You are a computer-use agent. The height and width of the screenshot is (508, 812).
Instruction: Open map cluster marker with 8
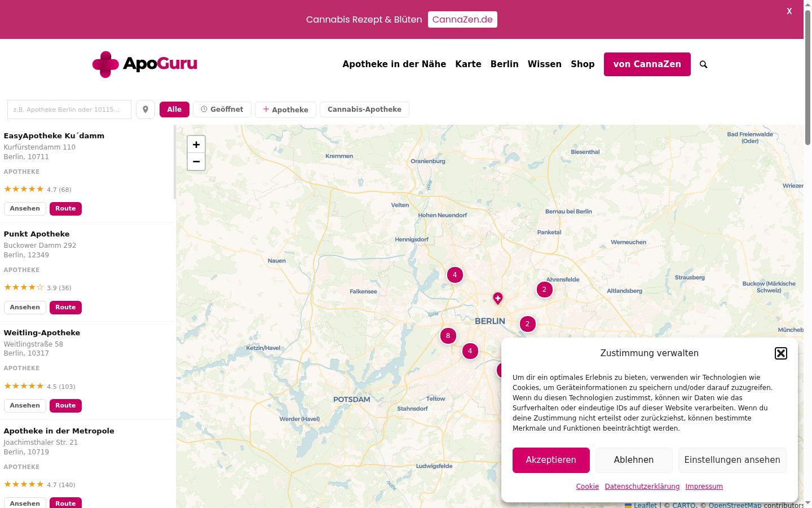point(448,336)
